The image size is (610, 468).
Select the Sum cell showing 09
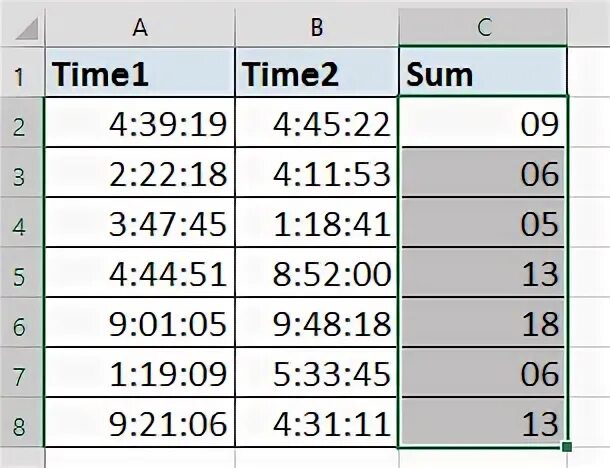click(484, 123)
